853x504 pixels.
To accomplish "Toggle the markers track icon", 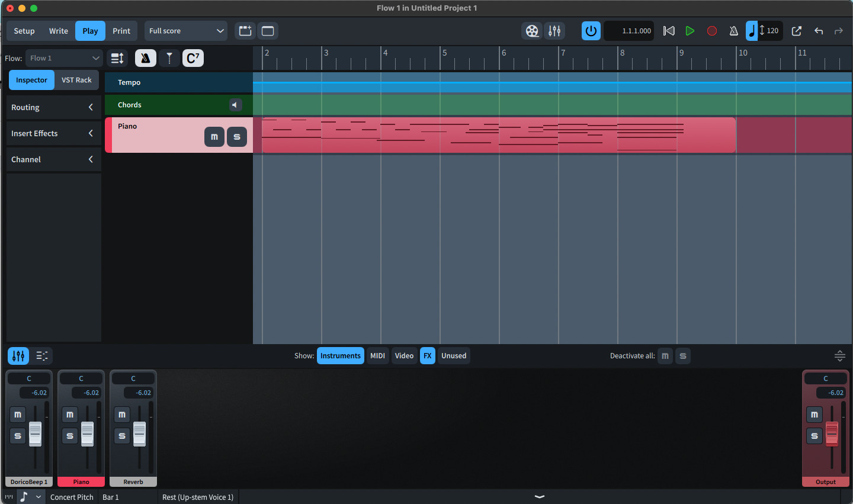I will (x=169, y=58).
